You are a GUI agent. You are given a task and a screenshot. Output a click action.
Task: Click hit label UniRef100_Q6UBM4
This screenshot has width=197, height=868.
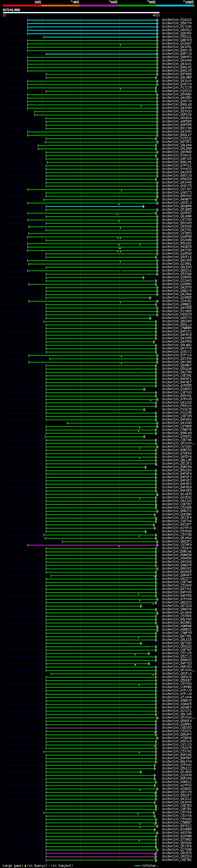pyautogui.click(x=177, y=206)
